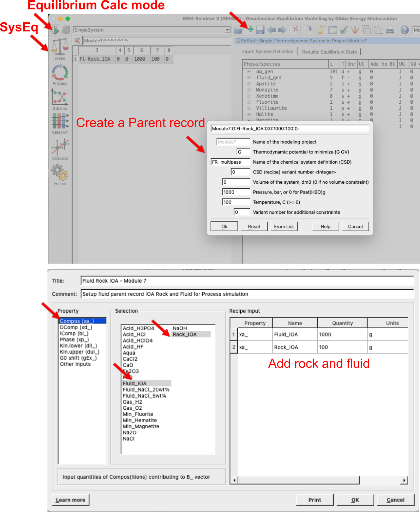The image size is (420, 512).
Task: Click the copy/export document toolbar icon
Action: pos(308,30)
